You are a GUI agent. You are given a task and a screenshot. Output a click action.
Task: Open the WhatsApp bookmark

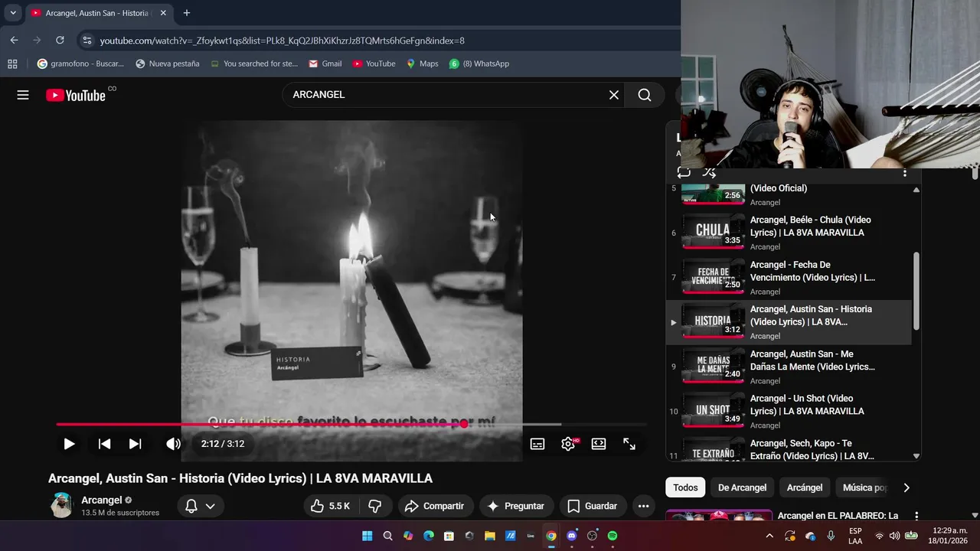point(479,64)
